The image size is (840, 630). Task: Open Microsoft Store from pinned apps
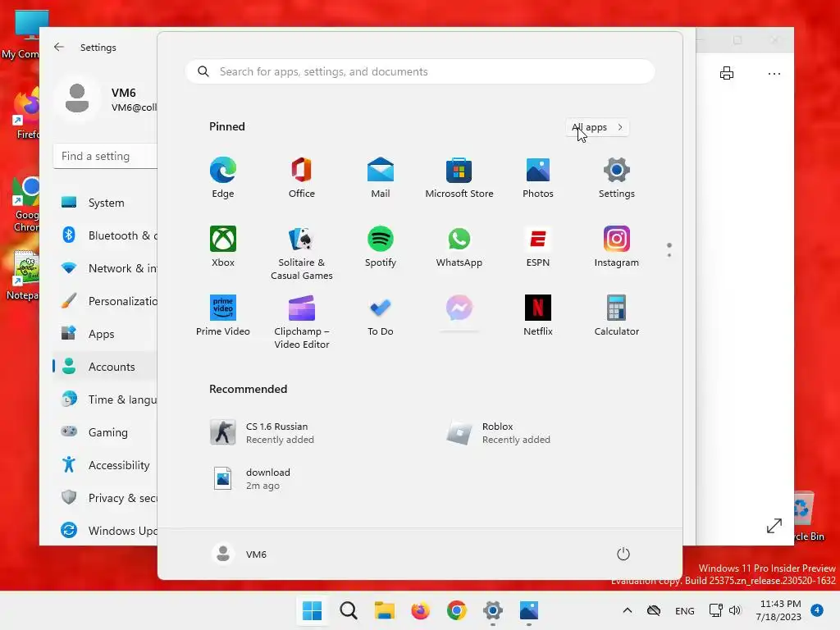click(x=459, y=177)
